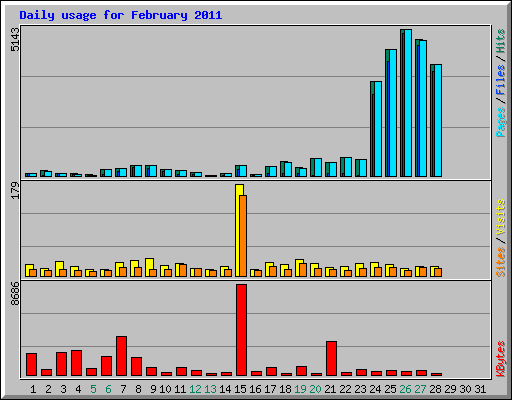Click the Visits legend label

tap(500, 218)
